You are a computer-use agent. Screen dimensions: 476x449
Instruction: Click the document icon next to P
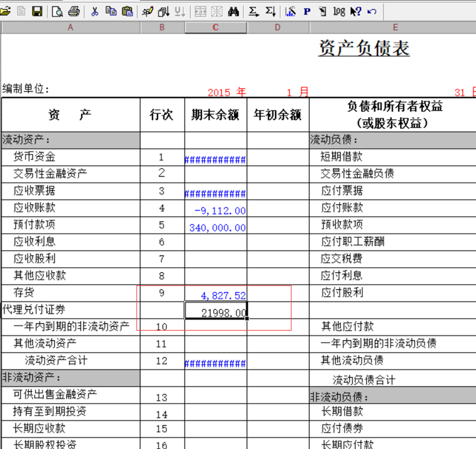323,12
